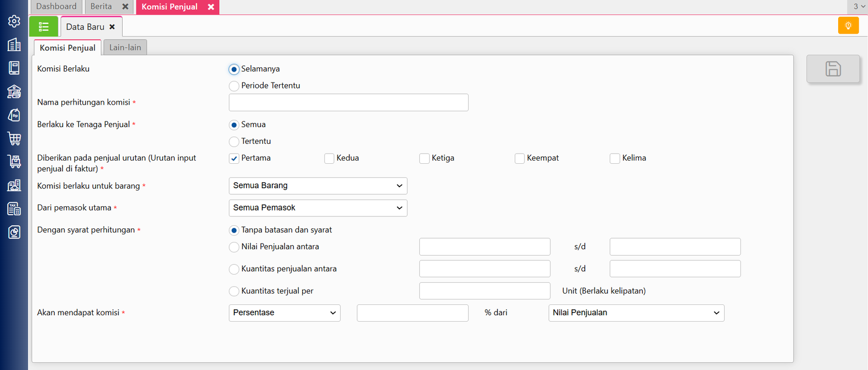Select Kuantitas penjualan antara option
The image size is (868, 370).
click(234, 269)
